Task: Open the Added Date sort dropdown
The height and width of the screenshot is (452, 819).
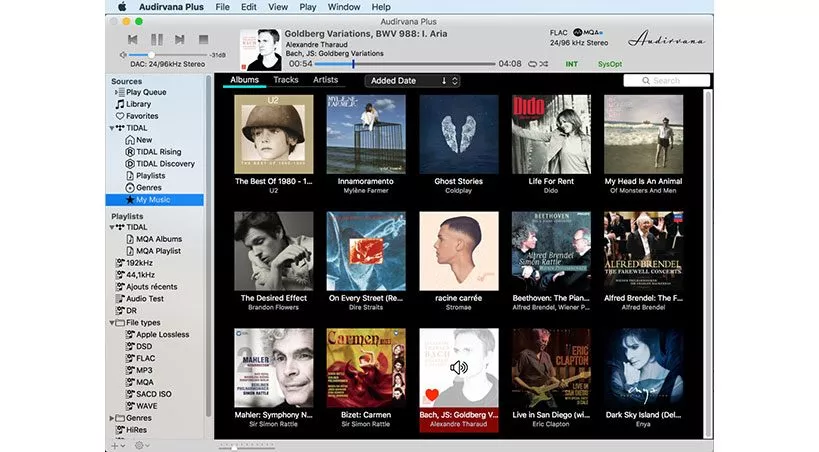Action: [x=412, y=80]
